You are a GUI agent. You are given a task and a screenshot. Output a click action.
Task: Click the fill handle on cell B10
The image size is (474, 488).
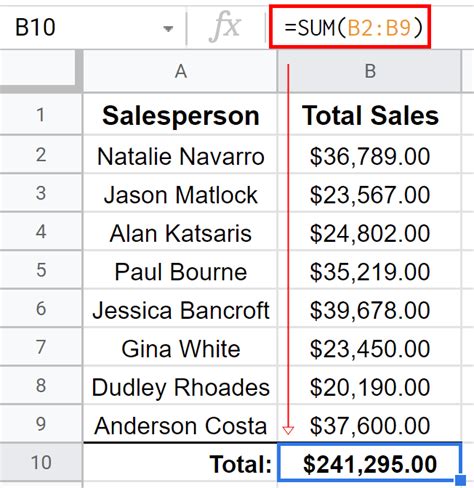pyautogui.click(x=460, y=480)
